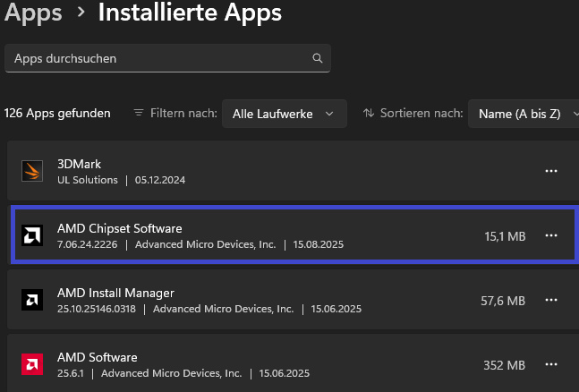The height and width of the screenshot is (392, 579).
Task: Click the date 15.08.2025
Action: pyautogui.click(x=319, y=244)
